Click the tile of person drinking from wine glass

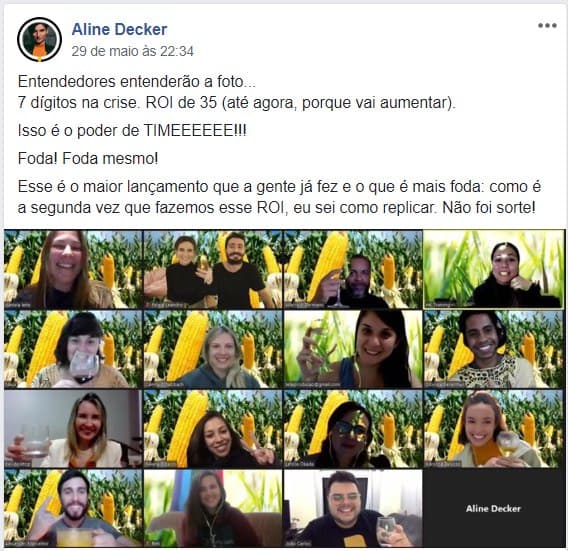point(73,349)
